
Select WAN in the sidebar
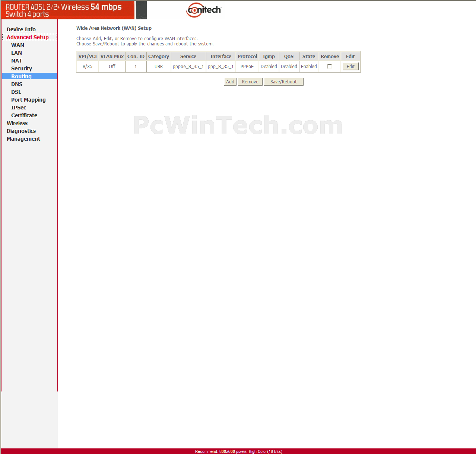click(x=18, y=45)
